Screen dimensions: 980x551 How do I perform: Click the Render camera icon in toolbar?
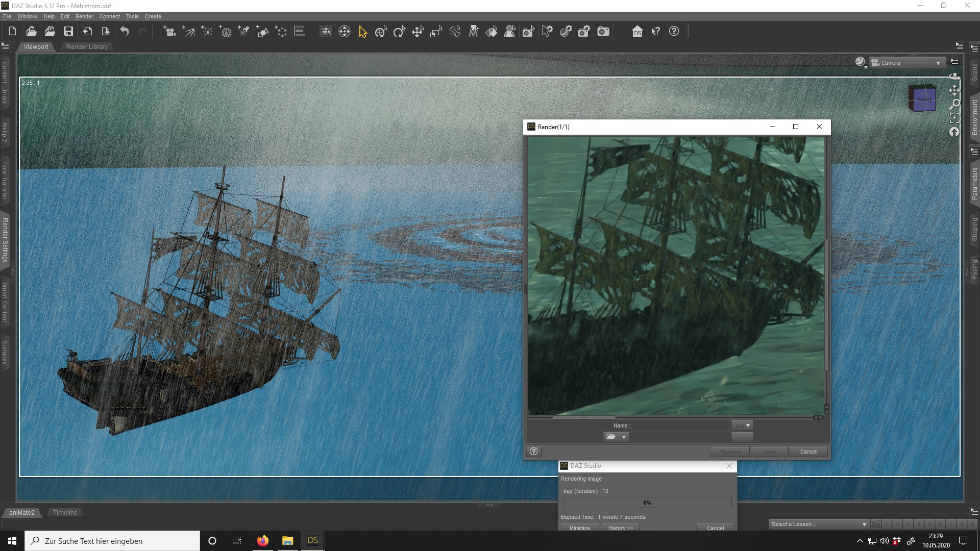click(x=603, y=32)
